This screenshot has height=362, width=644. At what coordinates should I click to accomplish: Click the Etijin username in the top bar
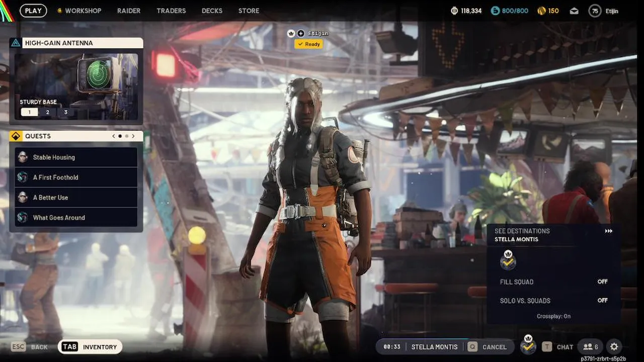(x=612, y=11)
